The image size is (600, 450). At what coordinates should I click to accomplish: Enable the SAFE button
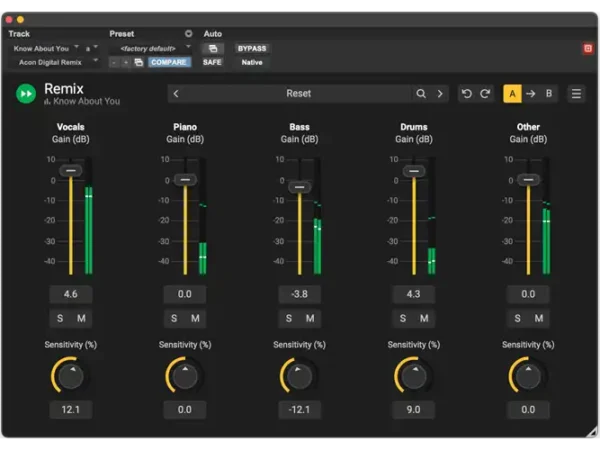pyautogui.click(x=212, y=62)
